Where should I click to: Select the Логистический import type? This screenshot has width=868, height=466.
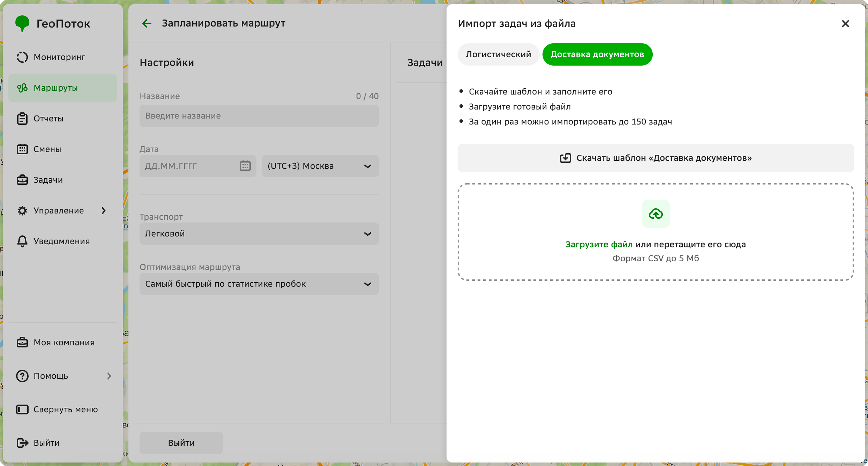(x=498, y=54)
